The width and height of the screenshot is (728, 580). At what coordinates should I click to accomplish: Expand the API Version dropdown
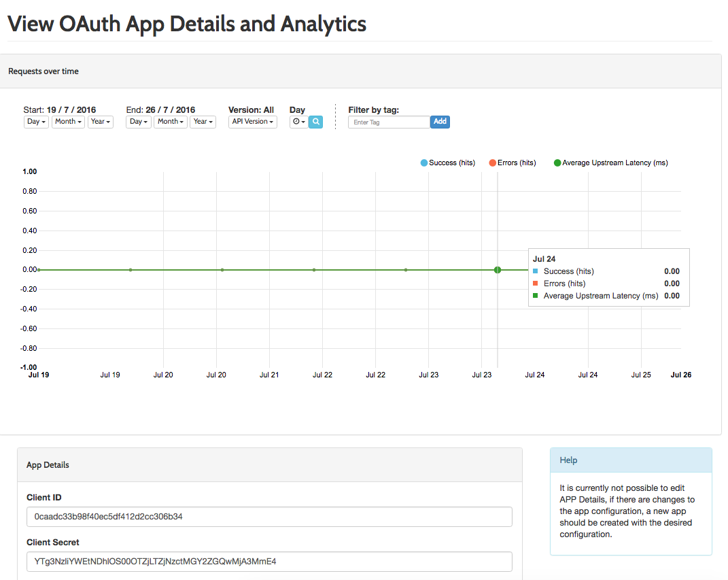point(252,122)
